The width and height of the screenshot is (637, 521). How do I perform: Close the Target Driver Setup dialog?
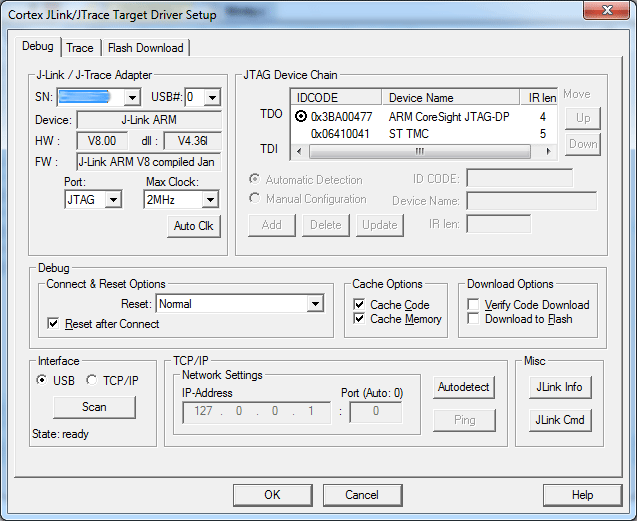point(607,9)
